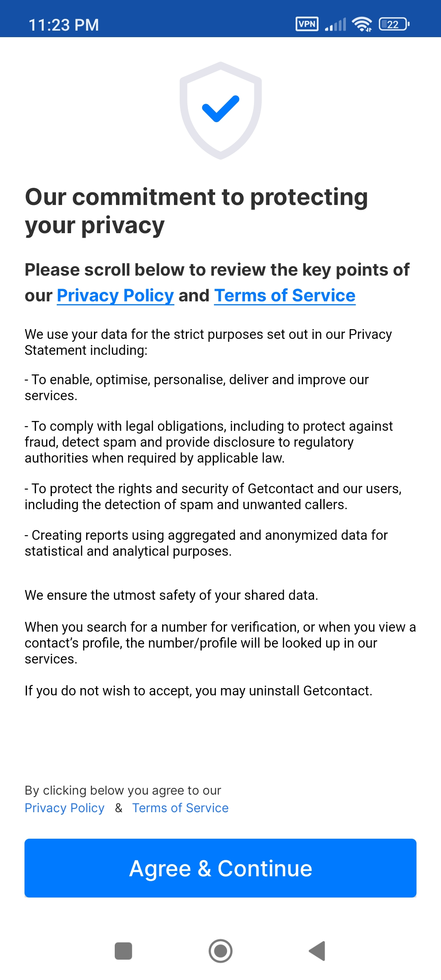441x980 pixels.
Task: Open the bottom Terms of Service link
Action: (180, 808)
